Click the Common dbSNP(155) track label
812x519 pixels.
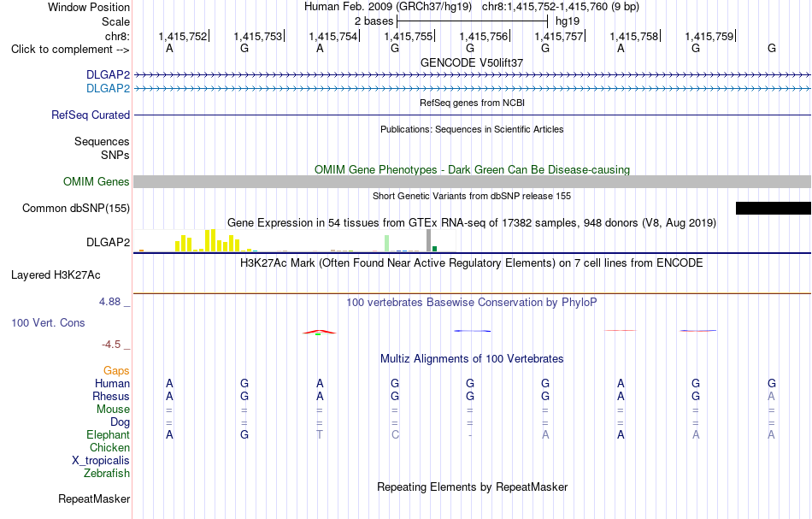pos(75,209)
